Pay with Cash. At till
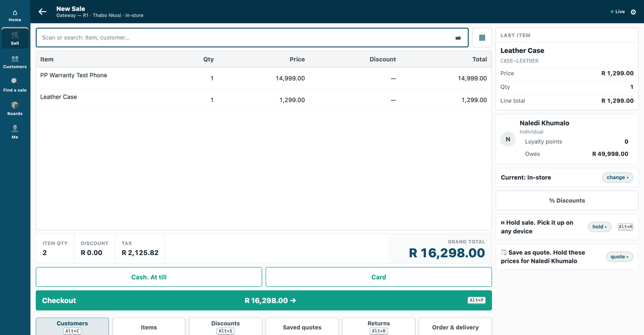Viewport: 644px width, 335px height. 149,277
